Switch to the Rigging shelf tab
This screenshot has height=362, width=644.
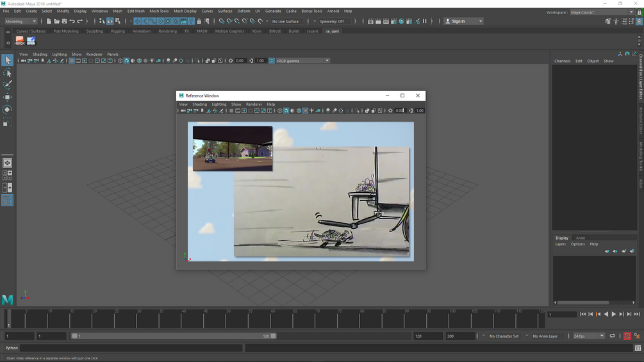click(117, 31)
